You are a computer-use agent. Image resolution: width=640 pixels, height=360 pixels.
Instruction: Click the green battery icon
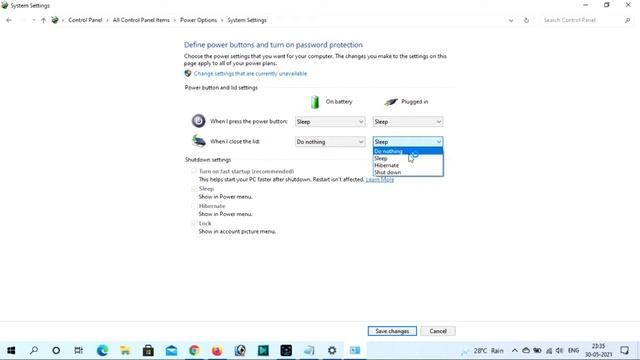click(315, 102)
